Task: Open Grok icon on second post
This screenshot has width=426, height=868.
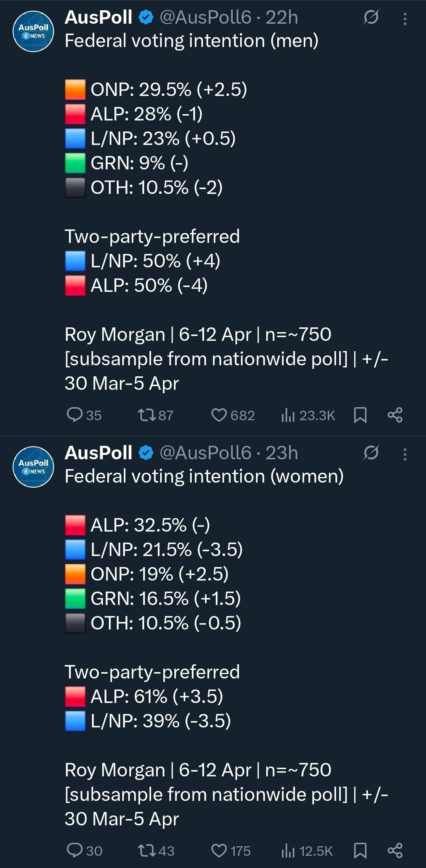Action: (x=371, y=453)
